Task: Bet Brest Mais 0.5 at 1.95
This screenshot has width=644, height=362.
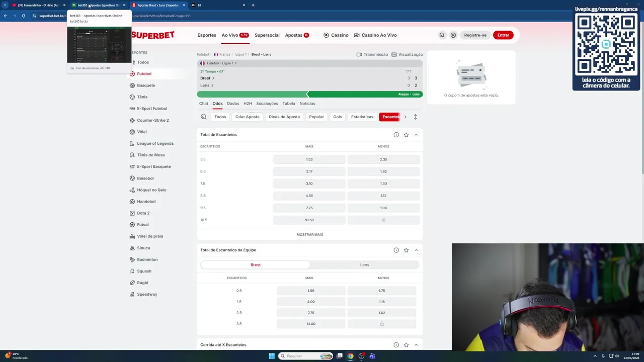Action: coord(311,291)
